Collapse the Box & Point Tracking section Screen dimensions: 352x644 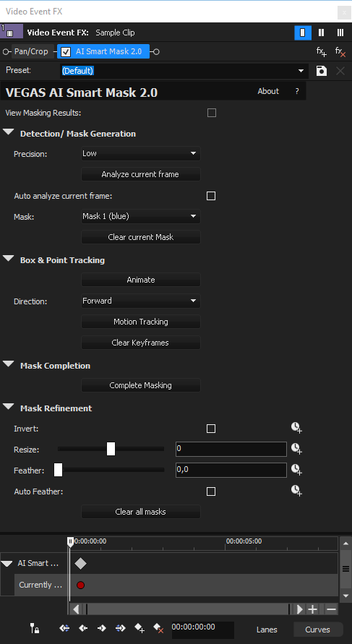tap(9, 259)
